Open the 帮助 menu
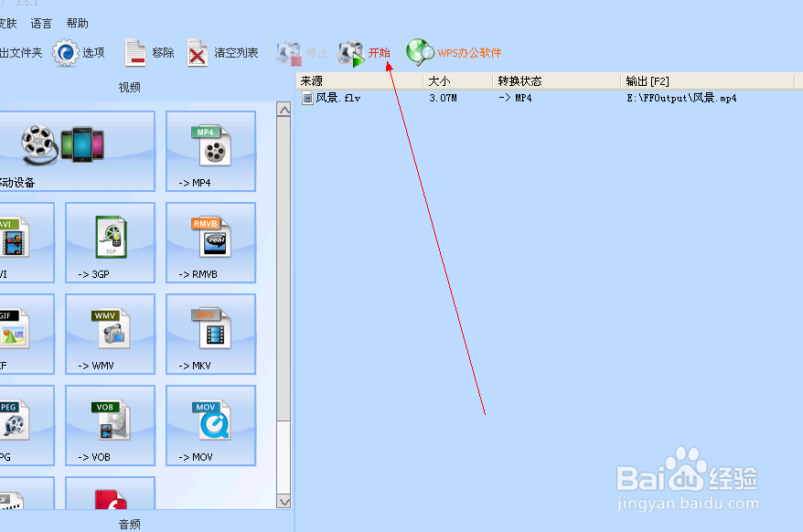Screen dimensions: 803x532 [77, 23]
